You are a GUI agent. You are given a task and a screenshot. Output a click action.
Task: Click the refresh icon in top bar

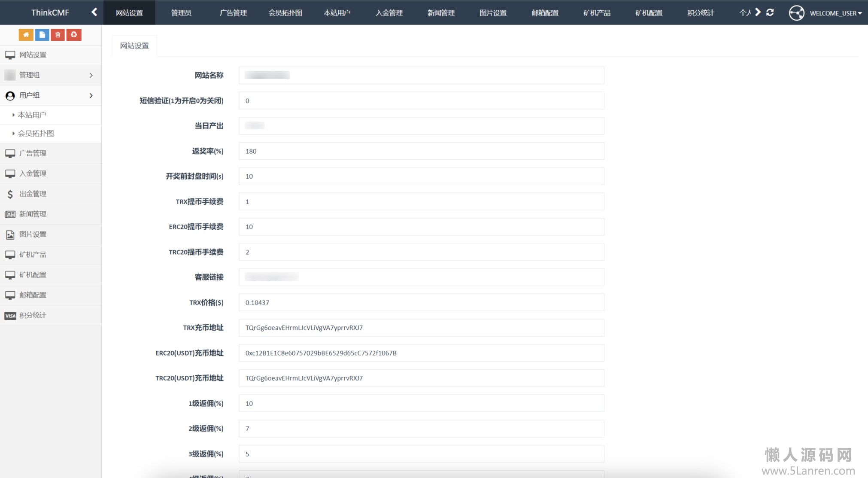[x=770, y=12]
